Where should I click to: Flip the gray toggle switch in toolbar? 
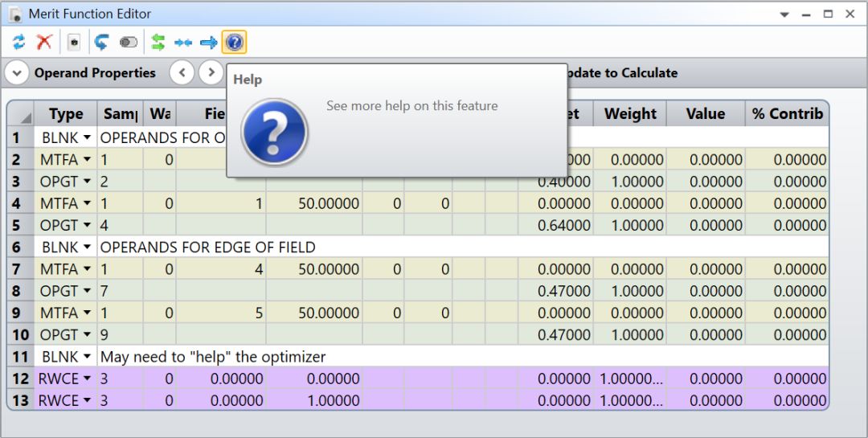[128, 42]
